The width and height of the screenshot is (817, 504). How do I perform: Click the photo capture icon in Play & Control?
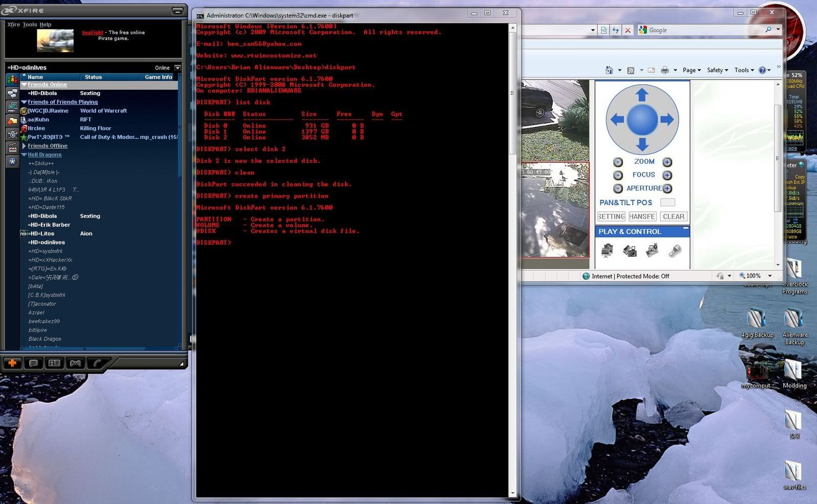652,250
